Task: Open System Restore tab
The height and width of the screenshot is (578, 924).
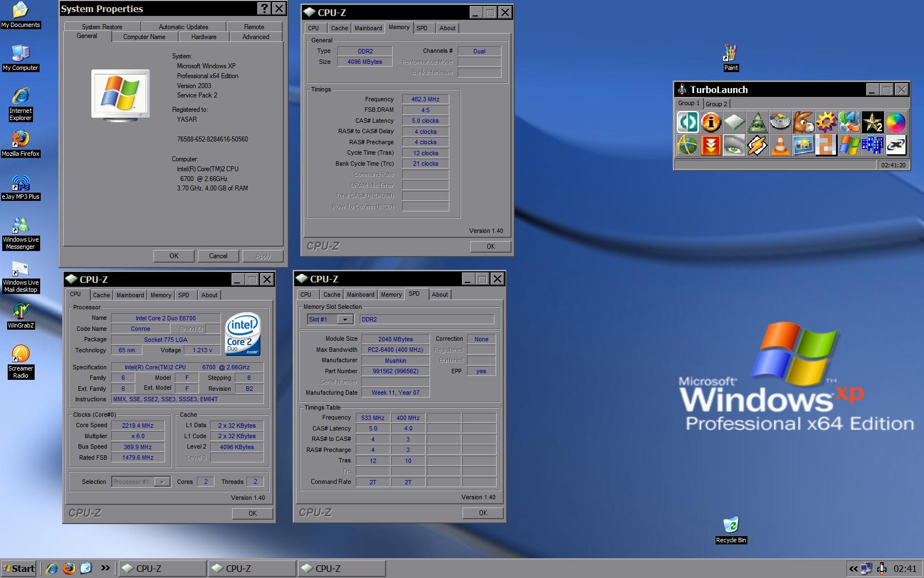Action: (102, 26)
